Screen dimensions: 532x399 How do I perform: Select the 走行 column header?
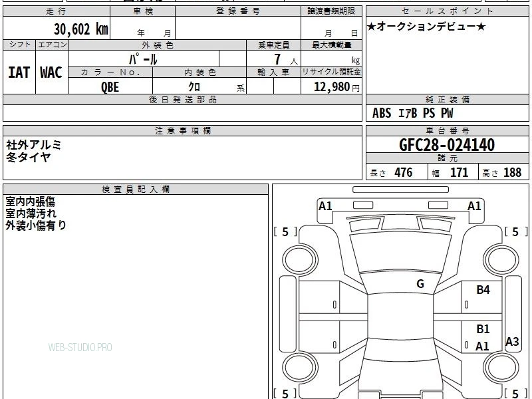pos(57,11)
